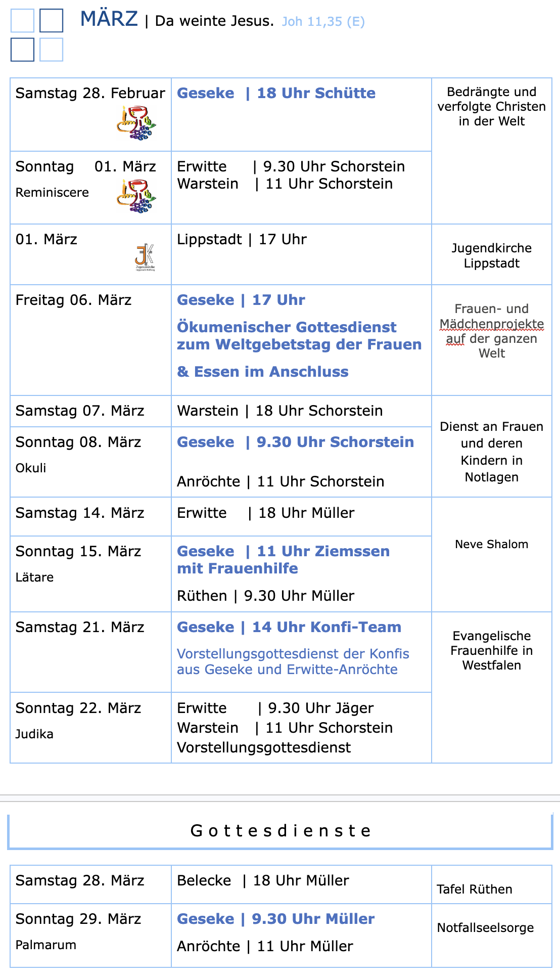Click the Jugendkirche logo in the 01. März row

[x=145, y=257]
